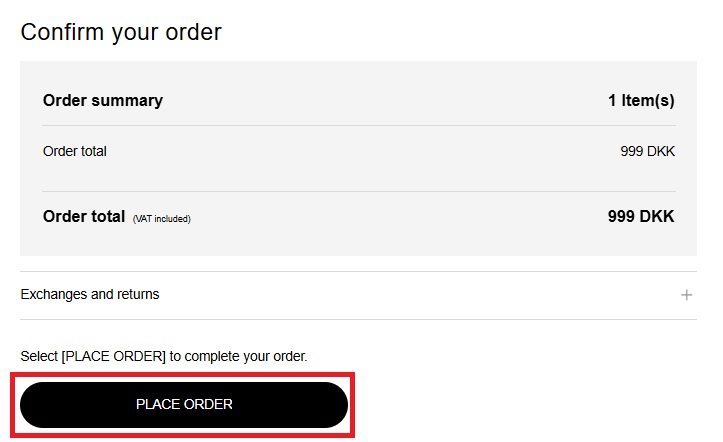This screenshot has height=442, width=723.
Task: Click the PLACE ORDER button
Action: point(184,405)
